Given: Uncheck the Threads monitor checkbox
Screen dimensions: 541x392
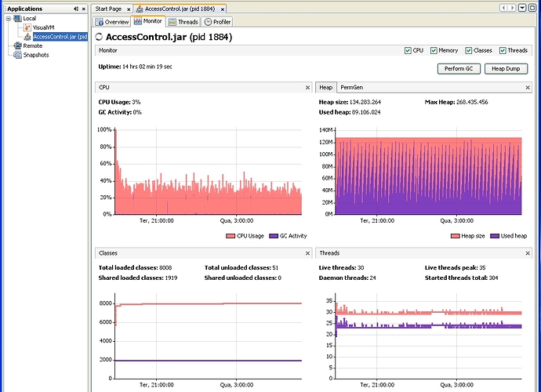Looking at the screenshot, I should tap(503, 51).
